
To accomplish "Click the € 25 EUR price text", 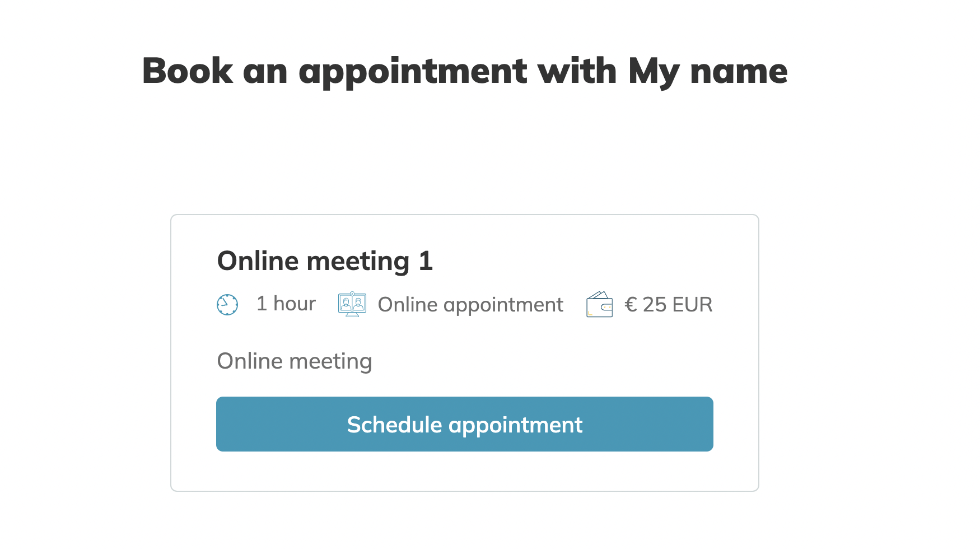I will [x=668, y=305].
